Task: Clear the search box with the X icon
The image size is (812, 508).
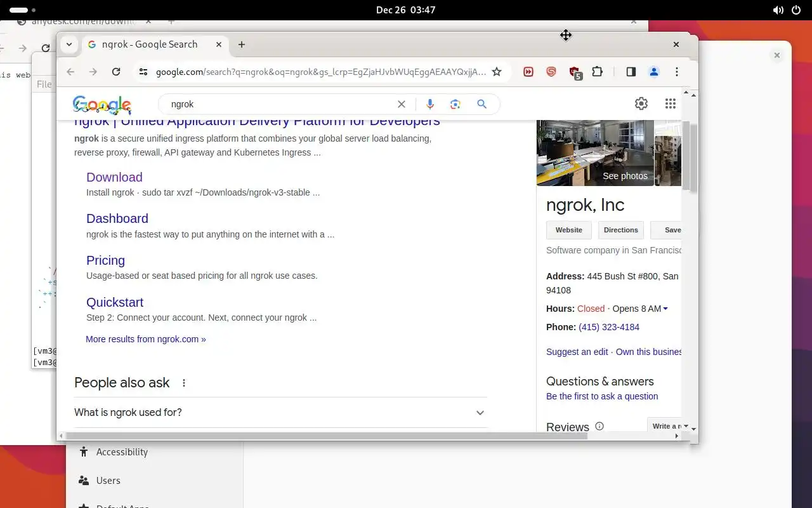Action: pos(401,104)
